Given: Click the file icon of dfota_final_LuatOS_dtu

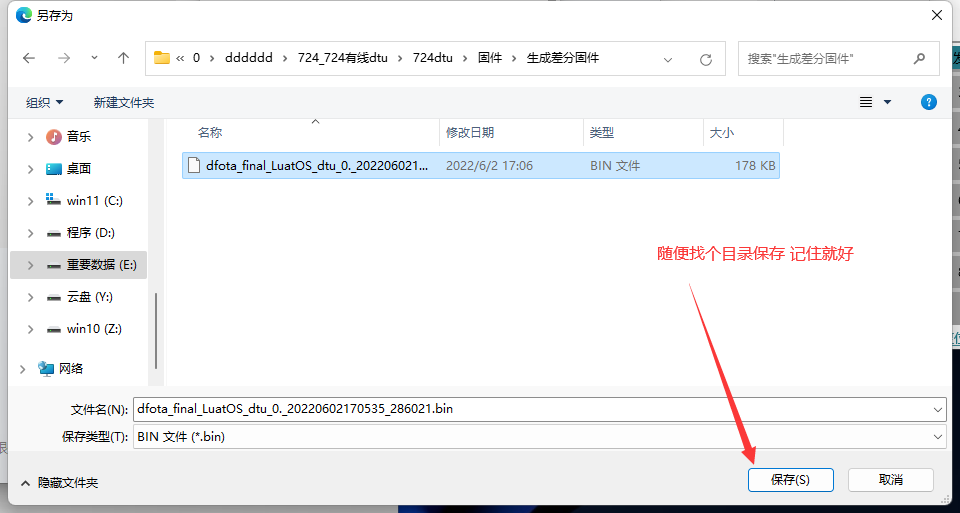Looking at the screenshot, I should (194, 165).
